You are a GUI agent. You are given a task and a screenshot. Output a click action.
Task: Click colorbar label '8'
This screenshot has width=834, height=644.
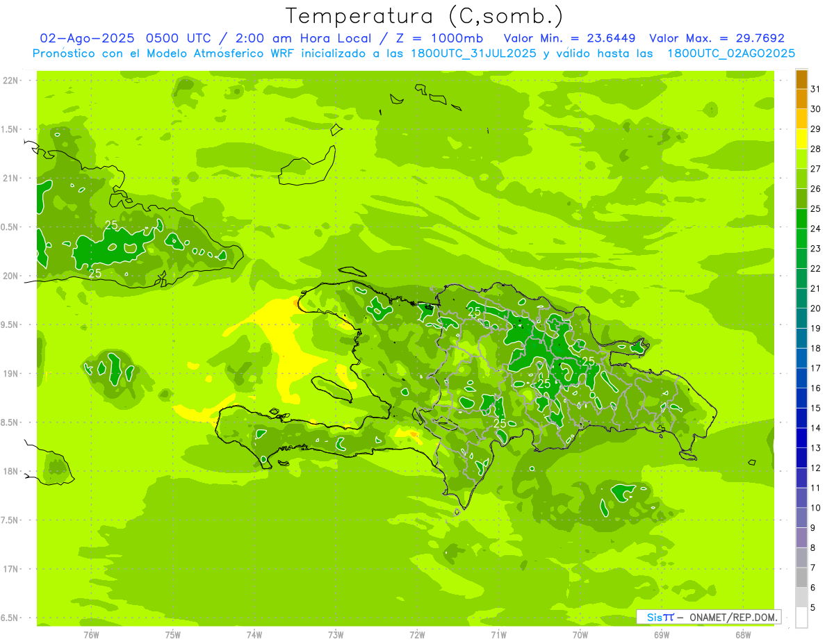813,548
